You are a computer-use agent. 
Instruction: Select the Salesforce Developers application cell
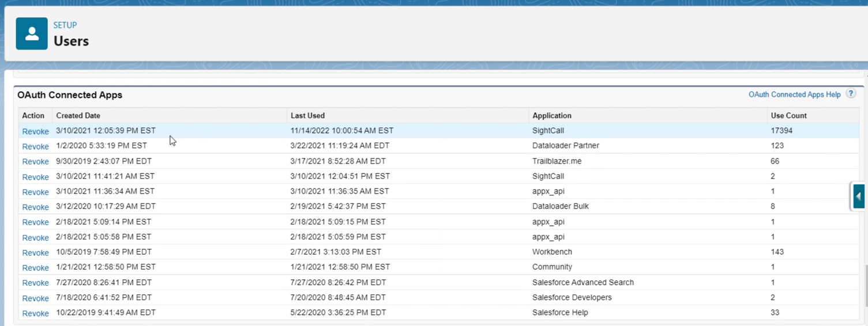[x=572, y=297]
